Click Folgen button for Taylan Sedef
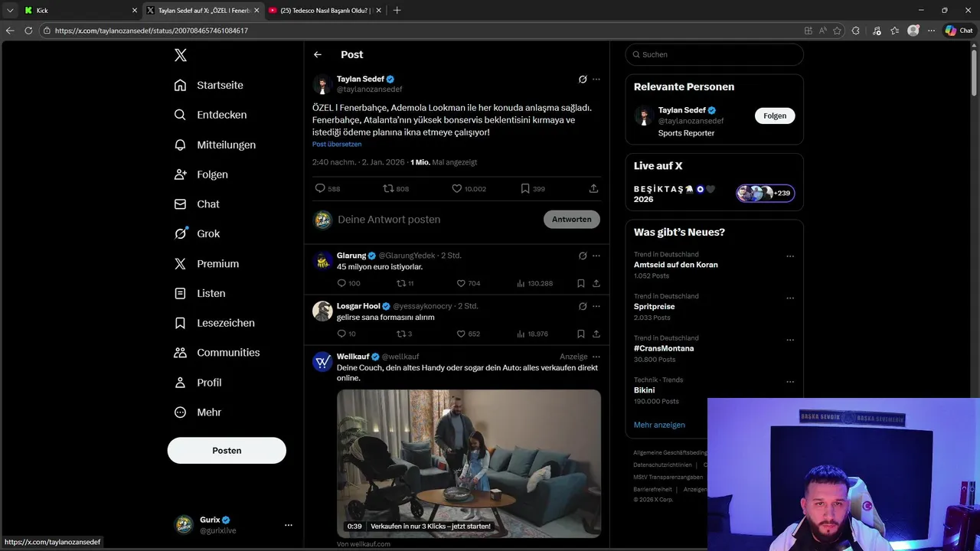The height and width of the screenshot is (551, 980). (775, 116)
